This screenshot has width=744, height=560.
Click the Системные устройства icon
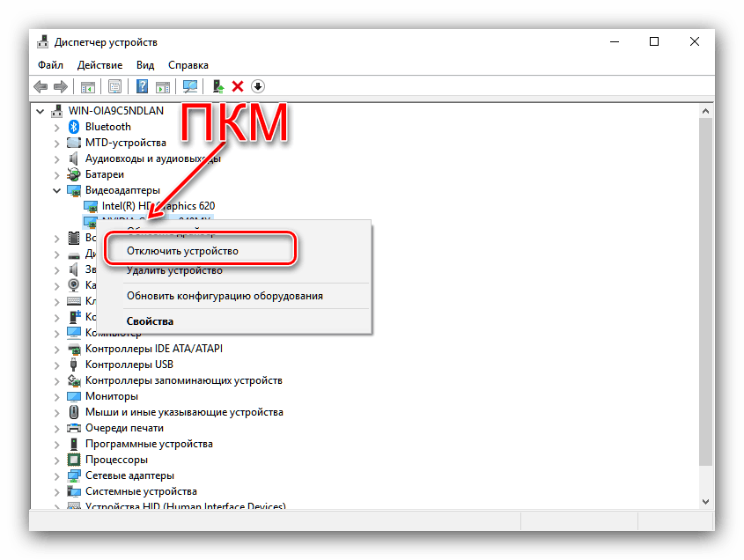pyautogui.click(x=74, y=491)
